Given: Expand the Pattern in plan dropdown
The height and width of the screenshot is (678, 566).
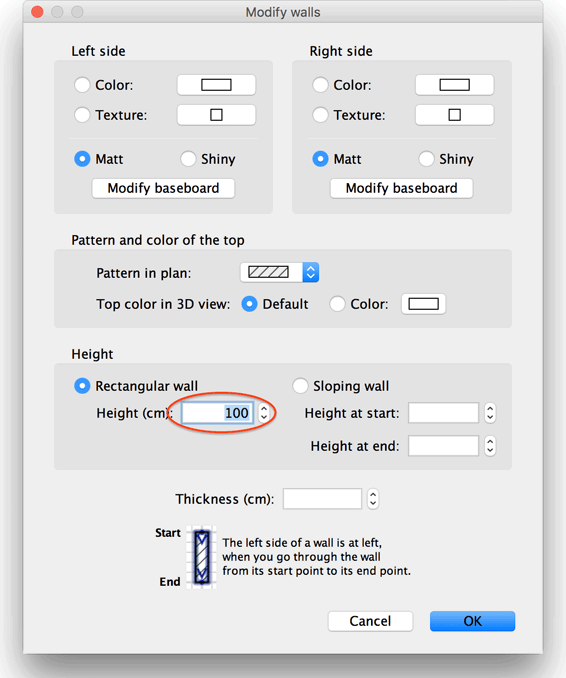Looking at the screenshot, I should [280, 272].
